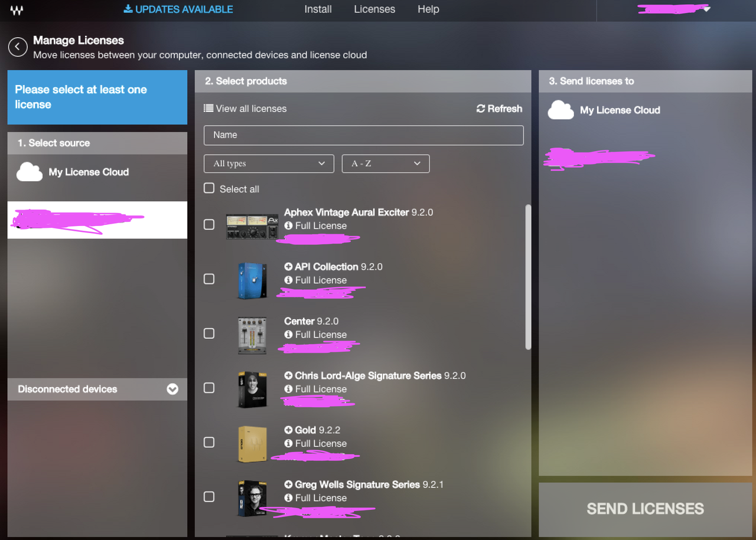756x540 pixels.
Task: Select the highlighted source device row
Action: [97, 220]
